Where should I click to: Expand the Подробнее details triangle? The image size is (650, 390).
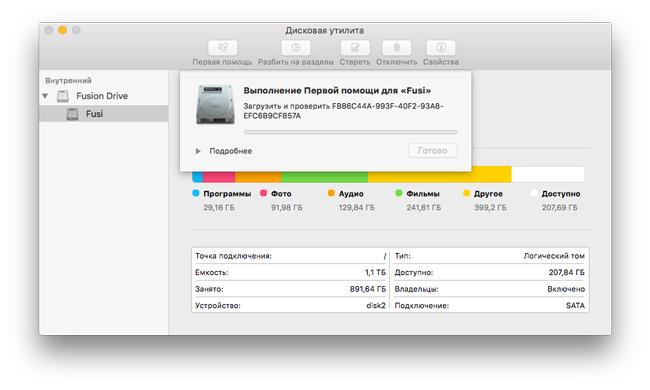[x=198, y=151]
